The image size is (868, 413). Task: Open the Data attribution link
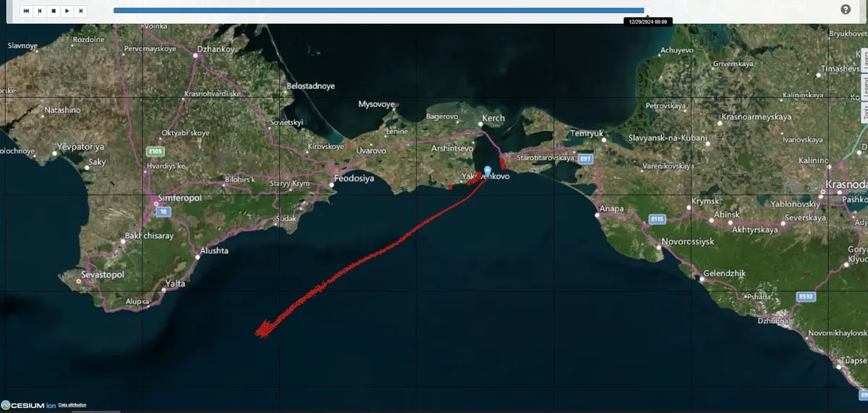(72, 405)
